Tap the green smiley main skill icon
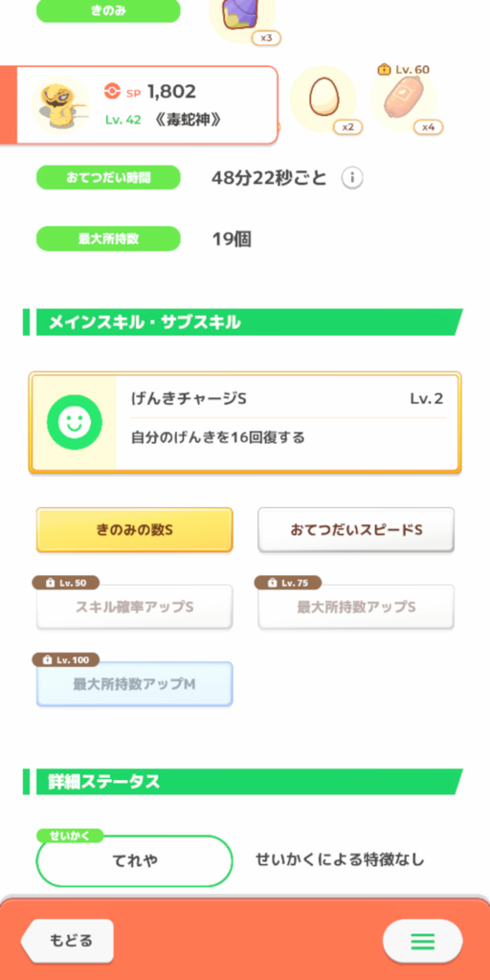This screenshot has width=490, height=980. point(75,422)
